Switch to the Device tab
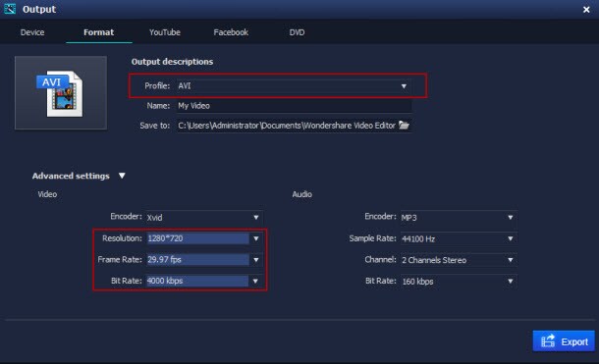 (32, 32)
